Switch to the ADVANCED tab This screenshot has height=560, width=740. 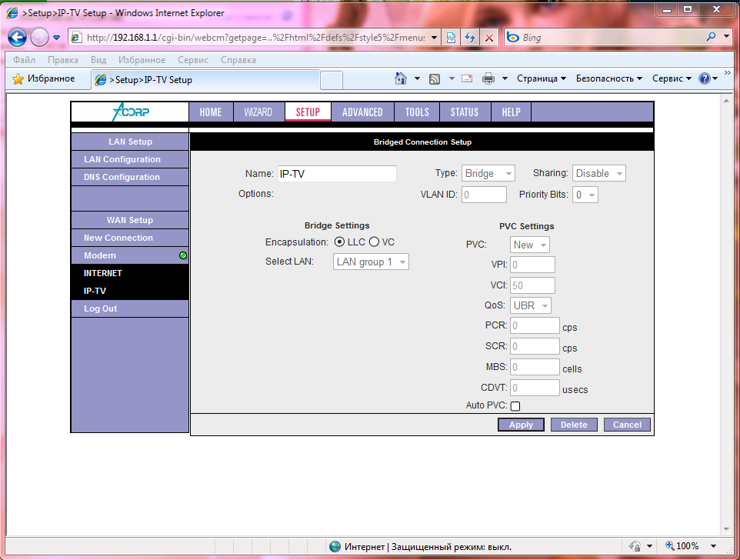coord(362,112)
